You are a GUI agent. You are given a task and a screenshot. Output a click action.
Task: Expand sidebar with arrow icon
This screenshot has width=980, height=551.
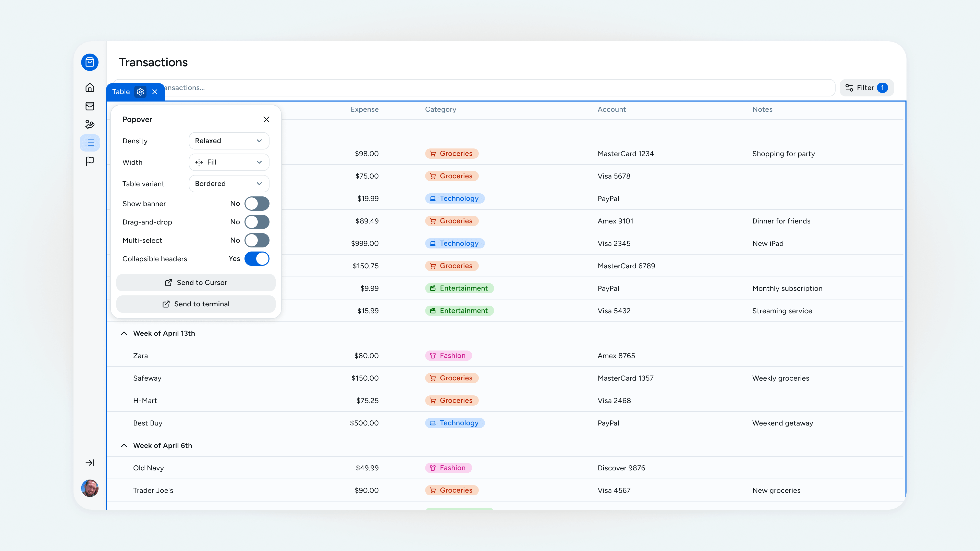[x=90, y=463]
